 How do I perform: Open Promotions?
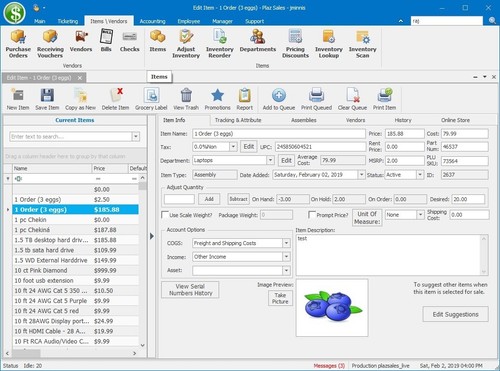[217, 99]
